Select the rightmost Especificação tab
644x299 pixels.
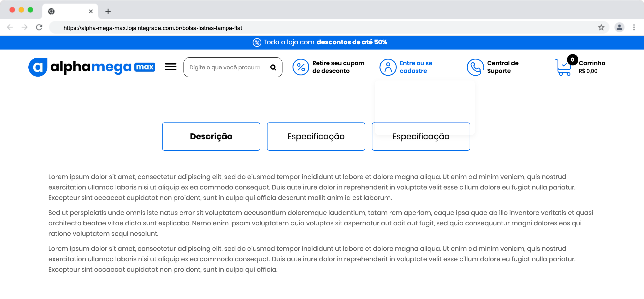tap(421, 143)
